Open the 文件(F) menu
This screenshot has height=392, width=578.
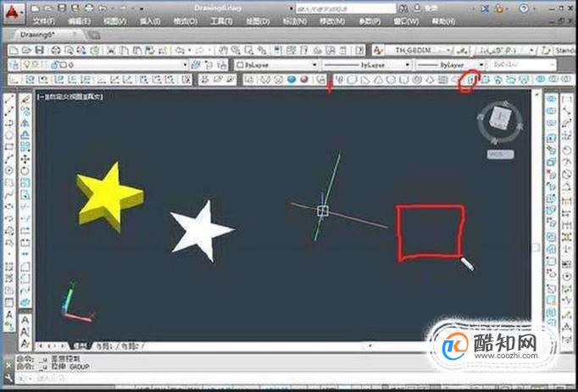coord(44,21)
